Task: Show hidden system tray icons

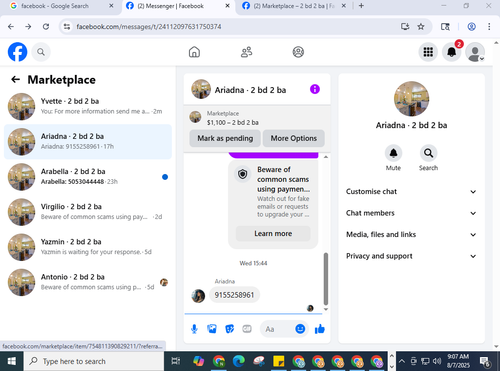Action: pyautogui.click(x=402, y=361)
